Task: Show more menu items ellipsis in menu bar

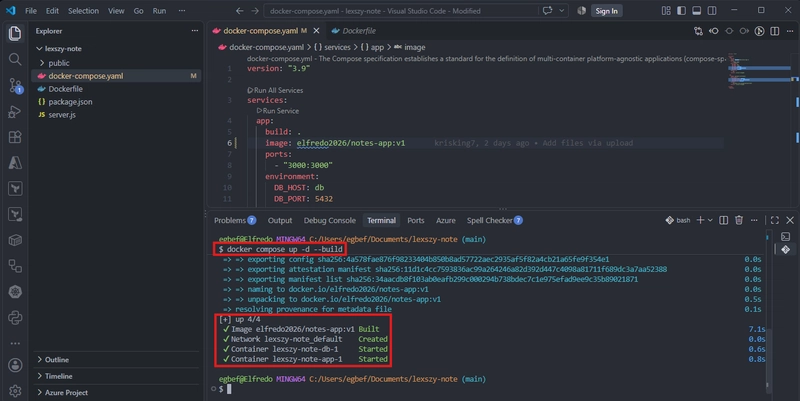Action: tap(182, 11)
